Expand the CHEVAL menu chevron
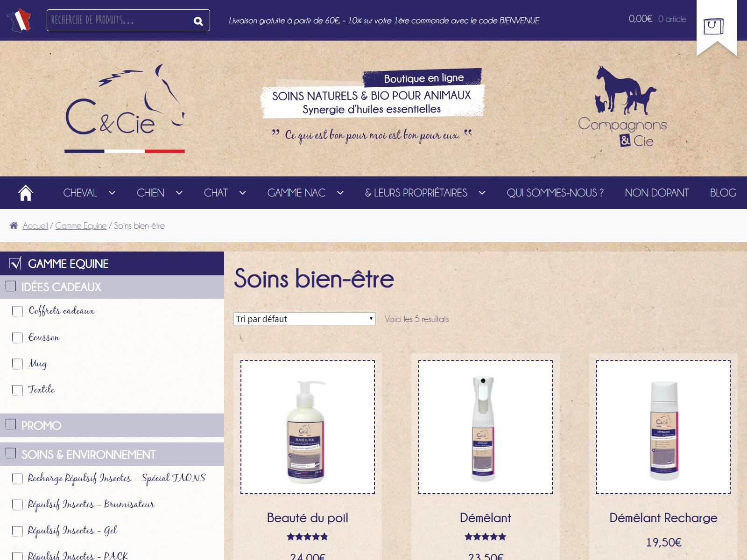The width and height of the screenshot is (747, 560). (112, 193)
